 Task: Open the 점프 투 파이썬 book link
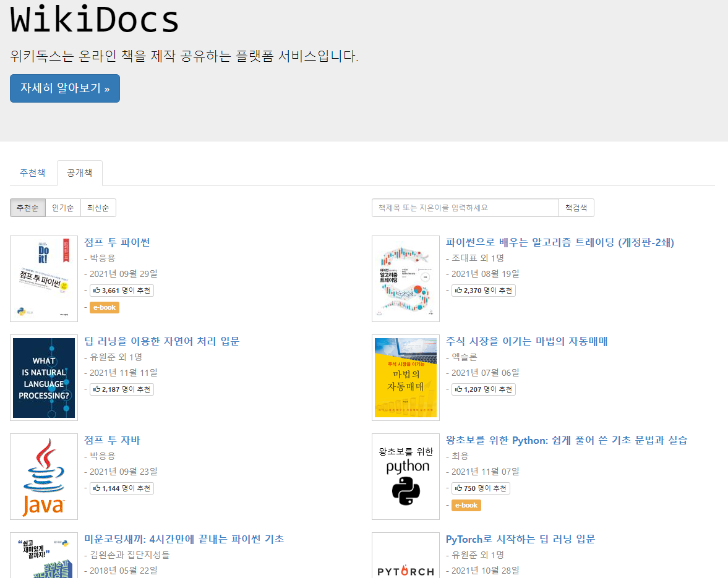tap(117, 242)
